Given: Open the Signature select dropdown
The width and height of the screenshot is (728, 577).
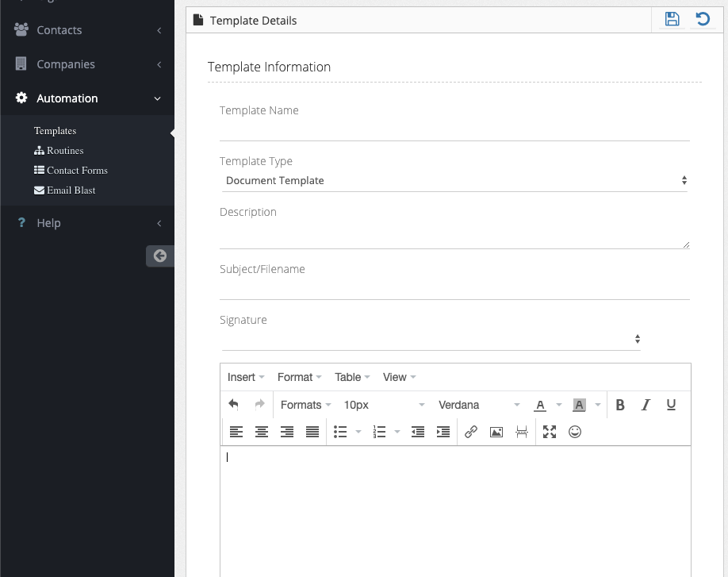Looking at the screenshot, I should pyautogui.click(x=431, y=340).
